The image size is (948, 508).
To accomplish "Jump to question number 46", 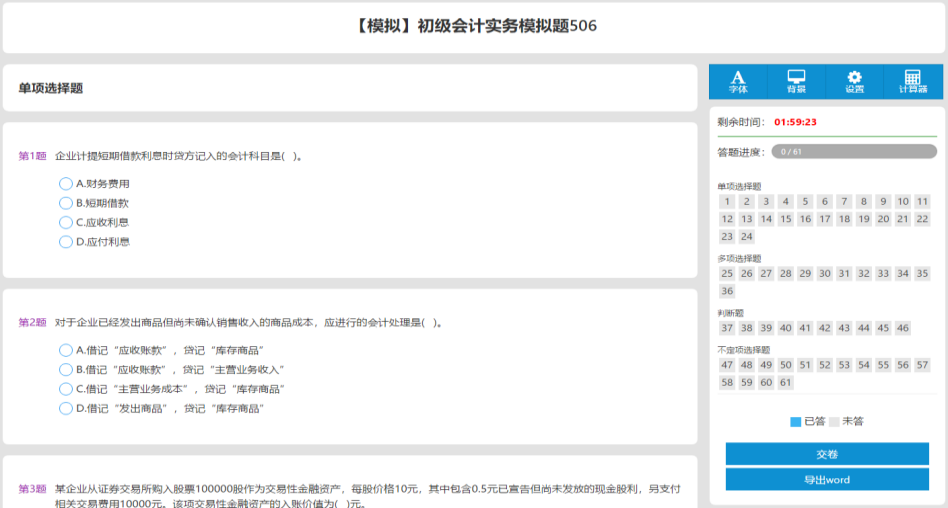I will click(x=903, y=328).
